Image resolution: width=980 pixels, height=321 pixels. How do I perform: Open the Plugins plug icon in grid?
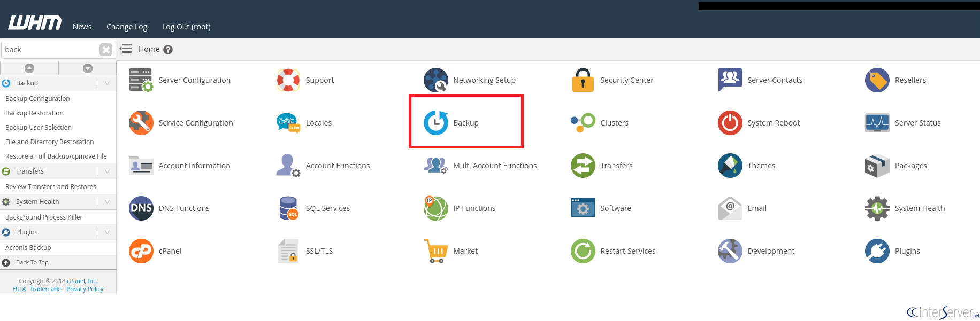click(x=877, y=251)
